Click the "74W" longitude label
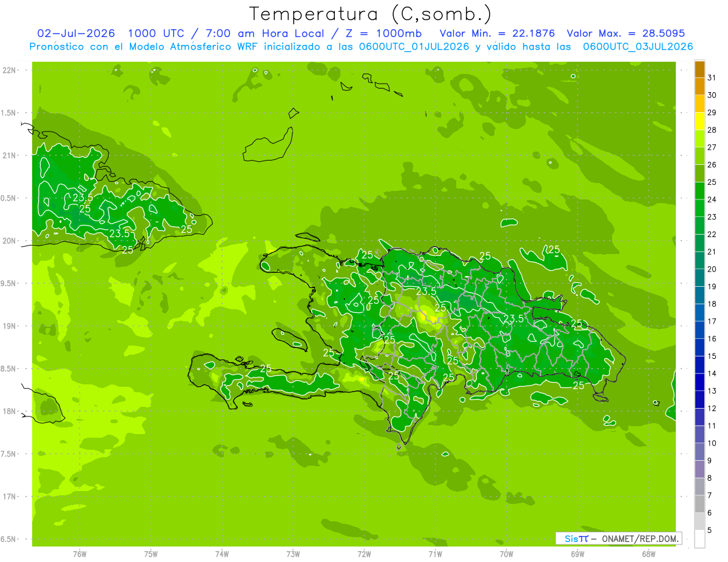 point(222,554)
